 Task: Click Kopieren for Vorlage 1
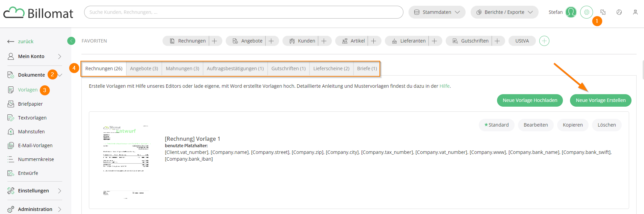point(573,125)
